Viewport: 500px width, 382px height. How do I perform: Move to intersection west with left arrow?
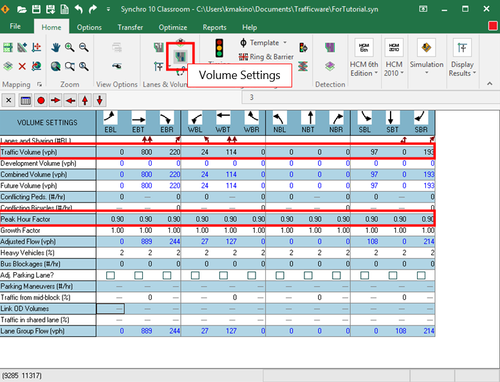70,100
